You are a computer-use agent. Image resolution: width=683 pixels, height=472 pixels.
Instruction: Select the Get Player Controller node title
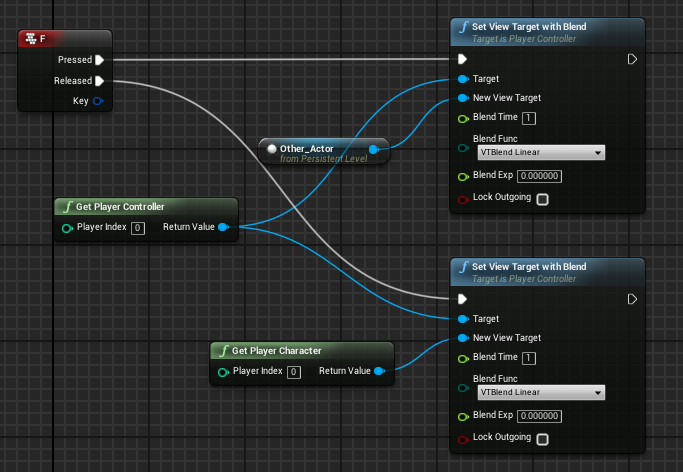(x=120, y=206)
